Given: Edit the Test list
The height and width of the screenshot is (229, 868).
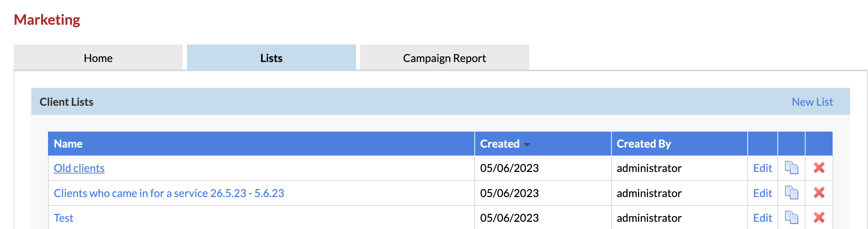Looking at the screenshot, I should tap(763, 218).
